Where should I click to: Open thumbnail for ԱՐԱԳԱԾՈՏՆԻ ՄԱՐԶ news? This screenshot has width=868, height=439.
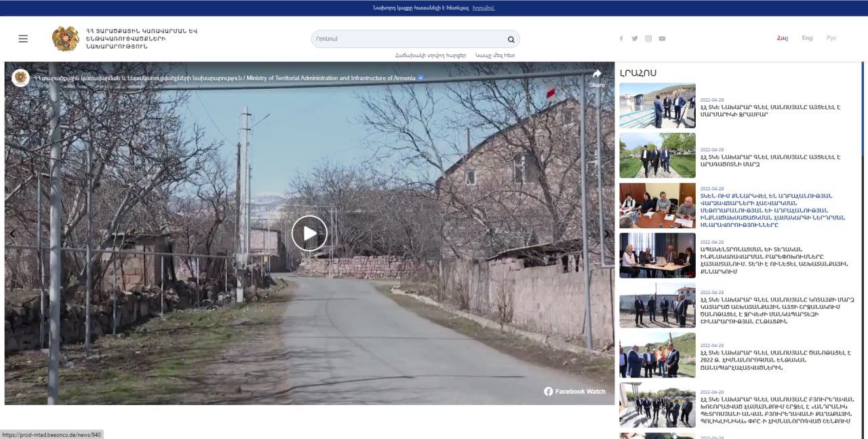(x=657, y=155)
